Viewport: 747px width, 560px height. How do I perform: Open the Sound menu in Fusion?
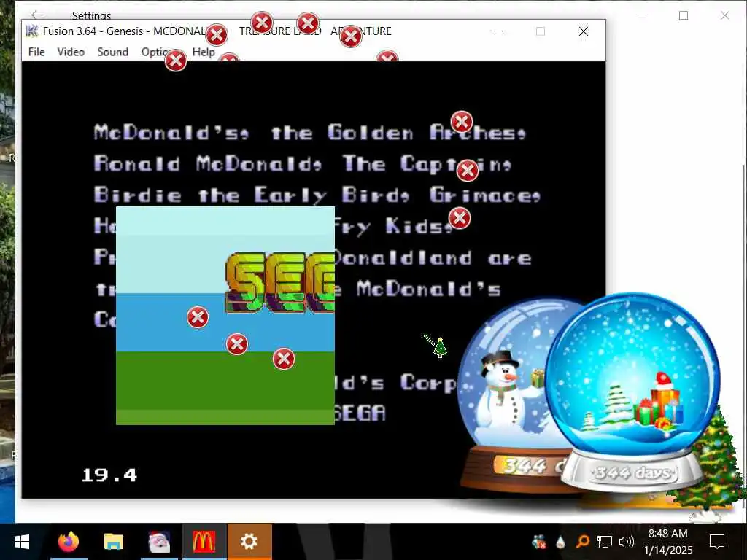click(113, 52)
